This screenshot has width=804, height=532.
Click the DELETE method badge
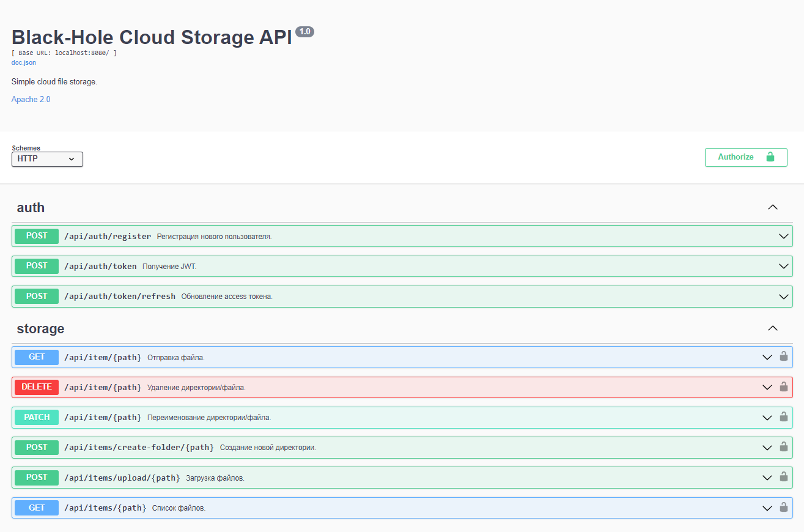(x=37, y=387)
